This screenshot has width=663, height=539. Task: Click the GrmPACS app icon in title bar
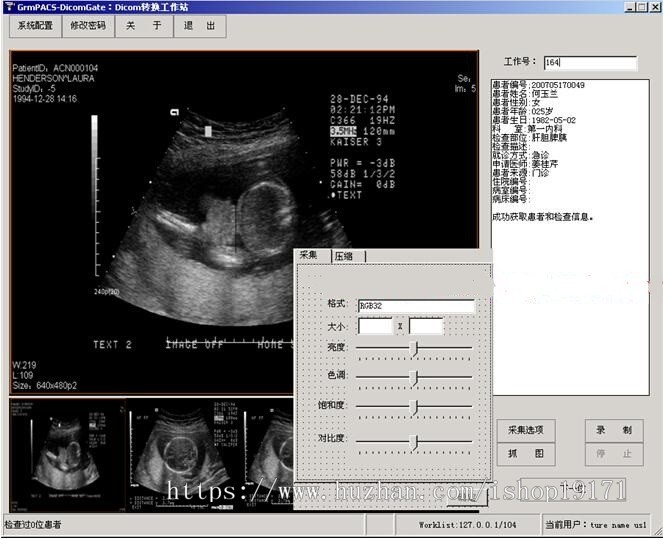(8, 7)
